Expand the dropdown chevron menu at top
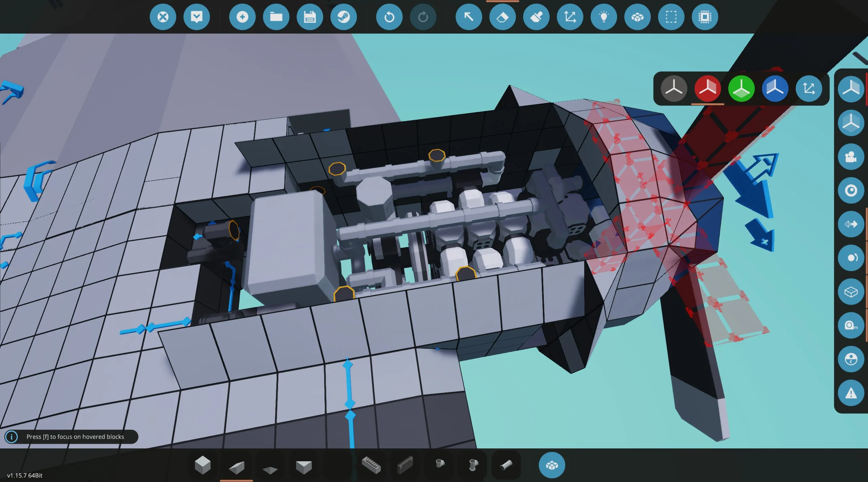The width and height of the screenshot is (868, 482). click(x=197, y=17)
